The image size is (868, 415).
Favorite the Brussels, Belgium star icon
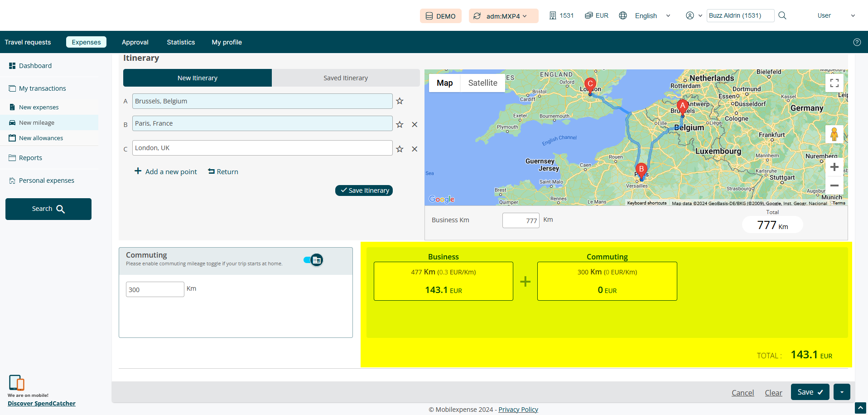[x=400, y=101]
